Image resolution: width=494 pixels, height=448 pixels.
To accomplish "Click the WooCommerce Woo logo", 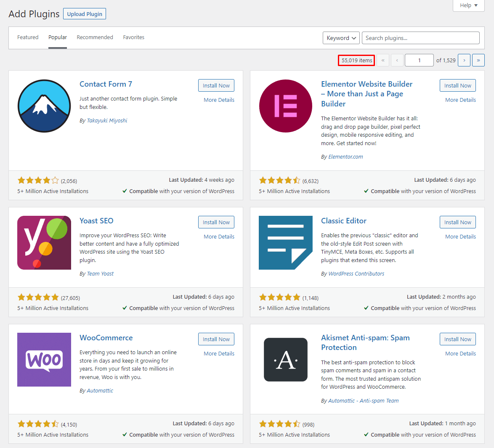I will point(44,360).
